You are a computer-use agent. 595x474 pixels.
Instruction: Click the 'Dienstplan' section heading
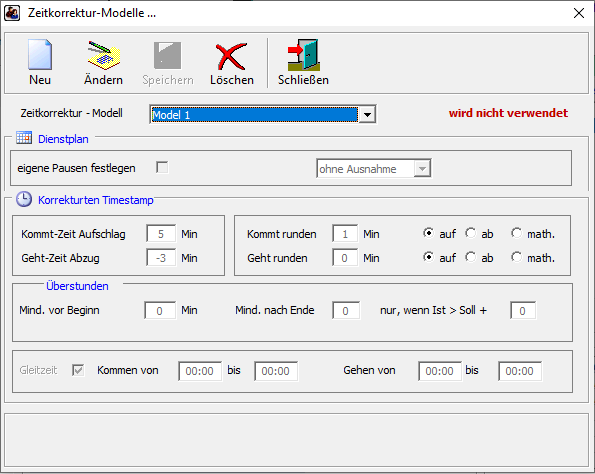coord(63,139)
